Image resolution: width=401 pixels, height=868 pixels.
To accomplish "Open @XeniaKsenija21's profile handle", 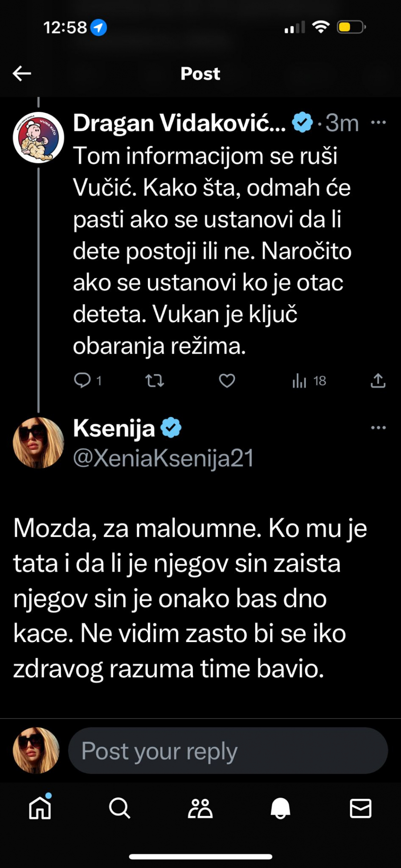I will pos(163,458).
